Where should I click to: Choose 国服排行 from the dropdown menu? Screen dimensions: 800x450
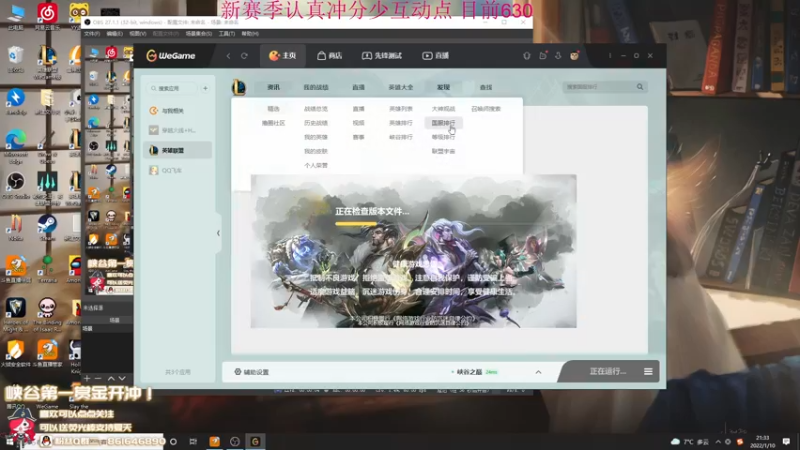click(x=443, y=123)
